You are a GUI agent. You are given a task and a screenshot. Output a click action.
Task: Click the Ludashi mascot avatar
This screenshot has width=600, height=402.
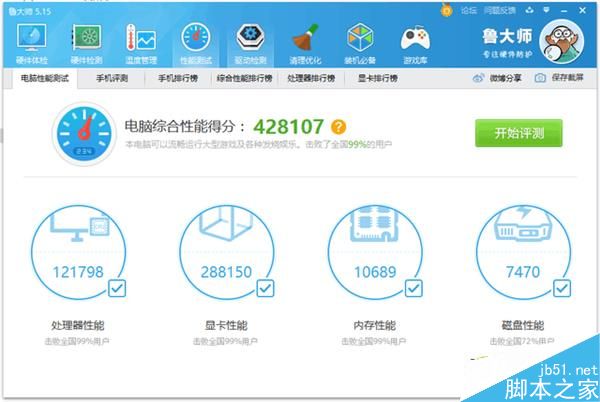coord(561,41)
